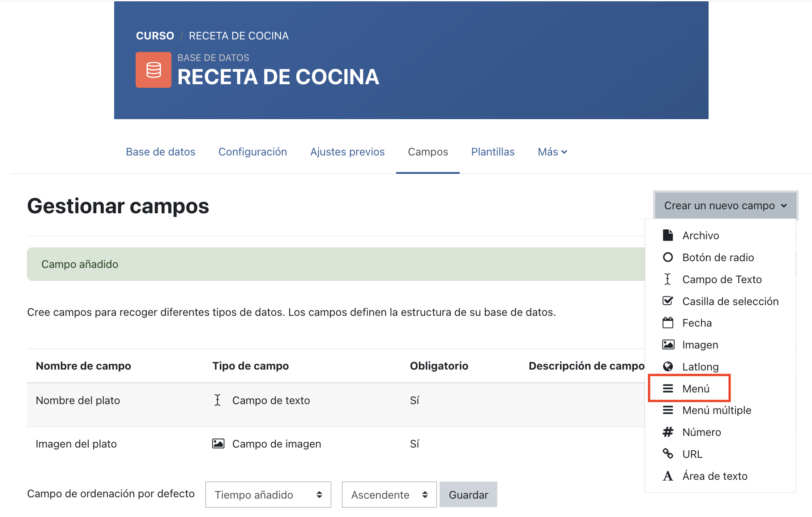Click Descripción de campo column header
The width and height of the screenshot is (812, 517).
(x=586, y=366)
